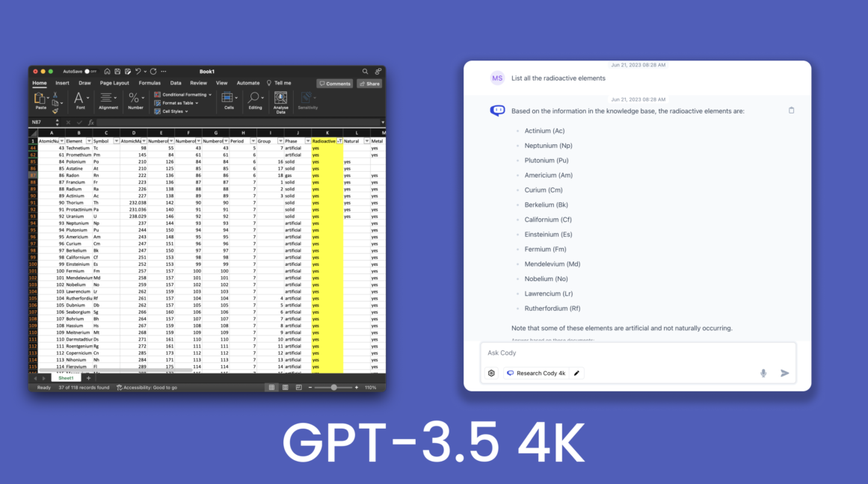868x484 pixels.
Task: Open Cell Styles gallery
Action: point(170,111)
